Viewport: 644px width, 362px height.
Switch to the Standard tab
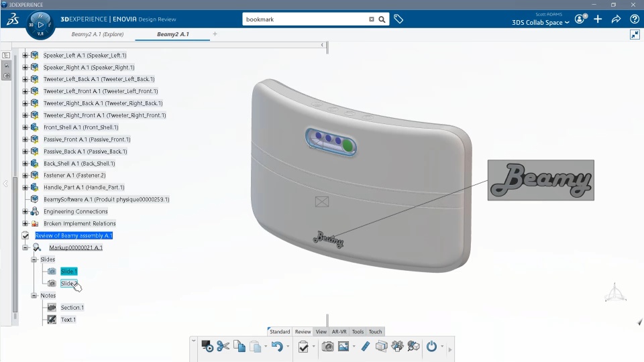coord(280,332)
